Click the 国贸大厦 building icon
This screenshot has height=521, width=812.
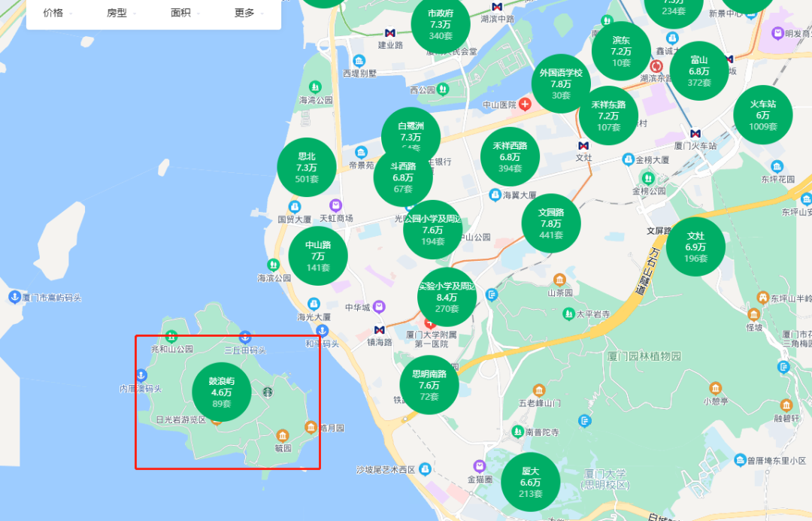pyautogui.click(x=295, y=207)
